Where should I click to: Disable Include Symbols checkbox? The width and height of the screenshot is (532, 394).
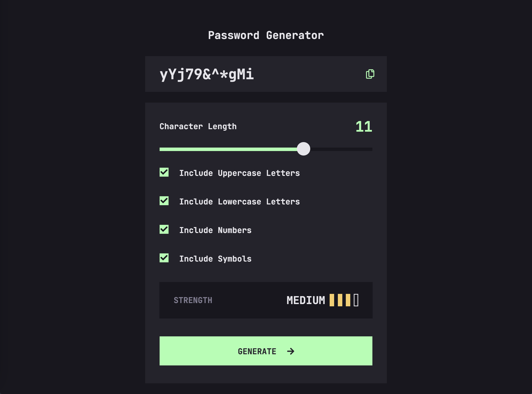[x=164, y=258]
